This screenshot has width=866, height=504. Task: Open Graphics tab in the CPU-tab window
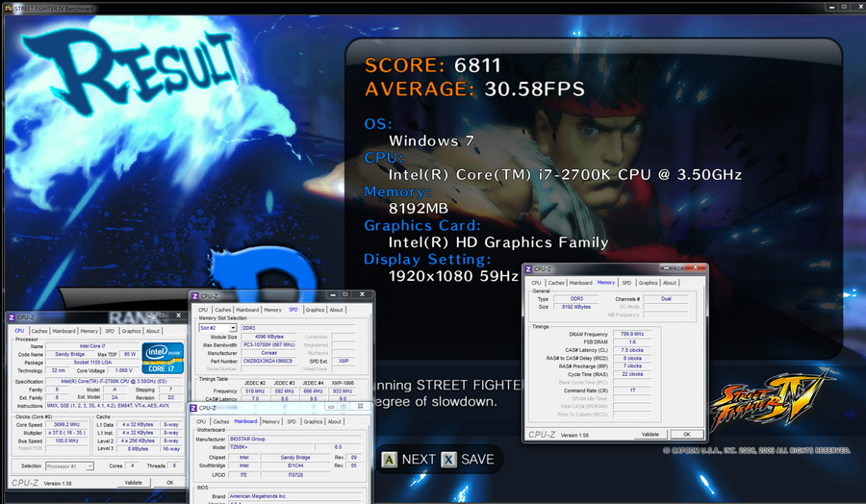click(131, 331)
